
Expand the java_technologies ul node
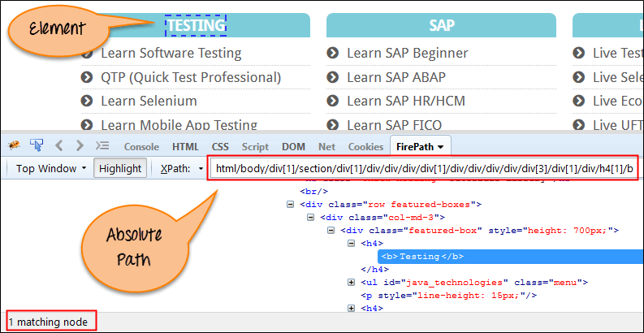(x=351, y=282)
